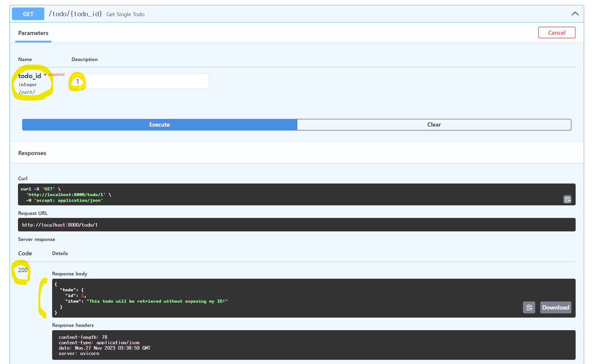Execute the todo request
The image size is (596, 364).
[x=159, y=125]
